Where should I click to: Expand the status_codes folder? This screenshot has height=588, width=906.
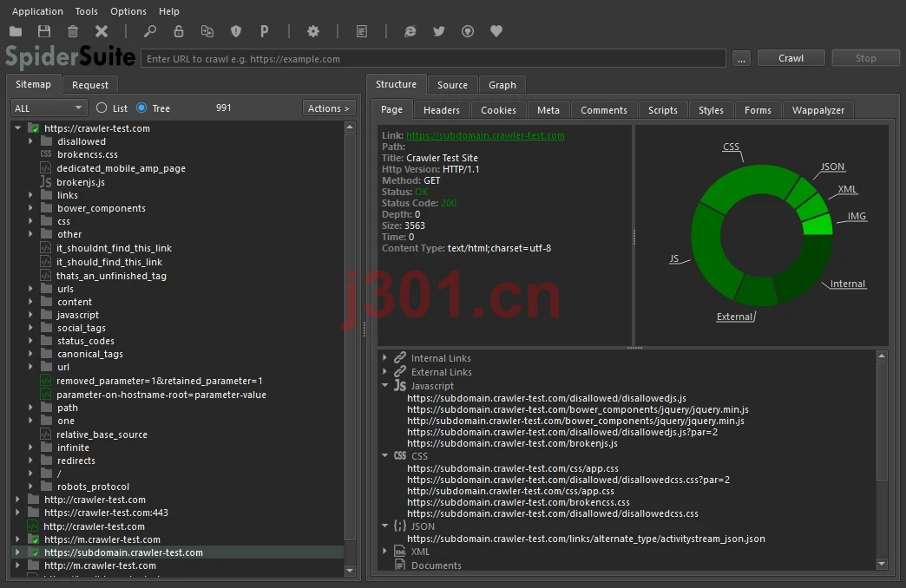click(30, 341)
